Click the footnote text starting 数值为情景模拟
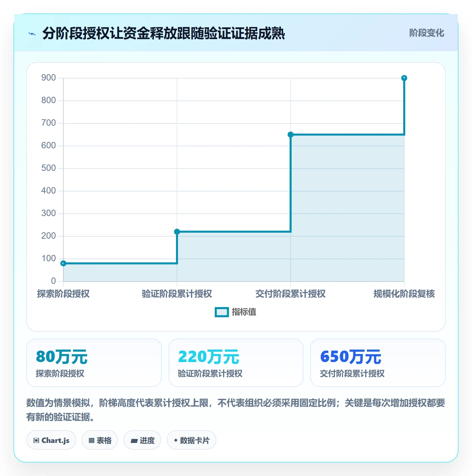This screenshot has height=476, width=472. click(236, 410)
